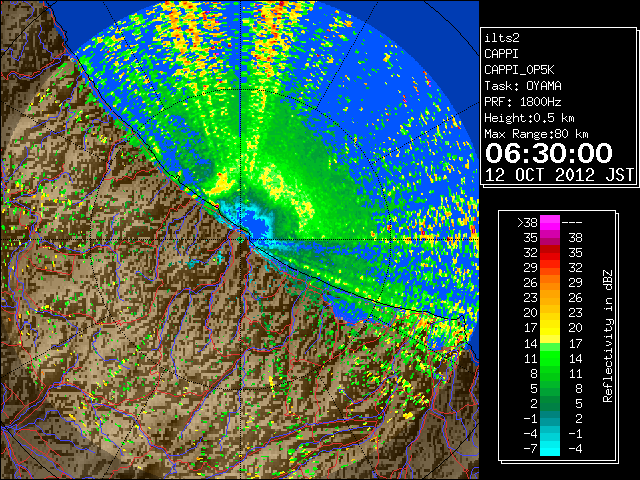Click the date 12 OCT 2012 JST
This screenshot has height=480, width=640.
tap(559, 175)
